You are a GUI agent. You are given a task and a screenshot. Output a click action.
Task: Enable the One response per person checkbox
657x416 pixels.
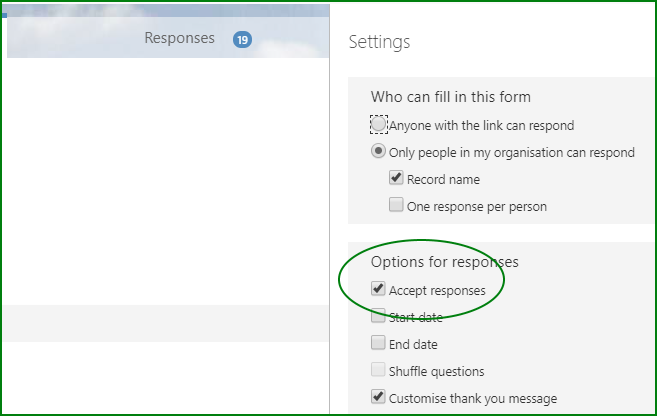click(396, 205)
